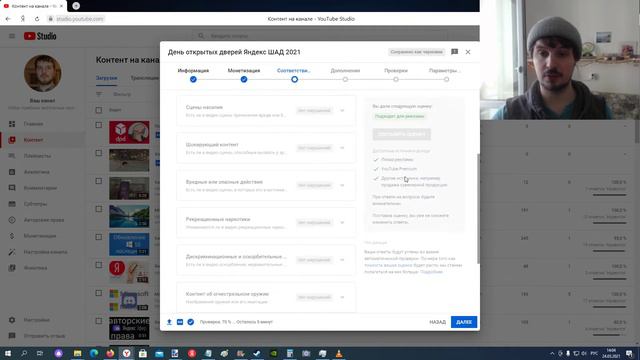Click the НАЗАД button
Screen dimensions: 640x360
coord(438,322)
